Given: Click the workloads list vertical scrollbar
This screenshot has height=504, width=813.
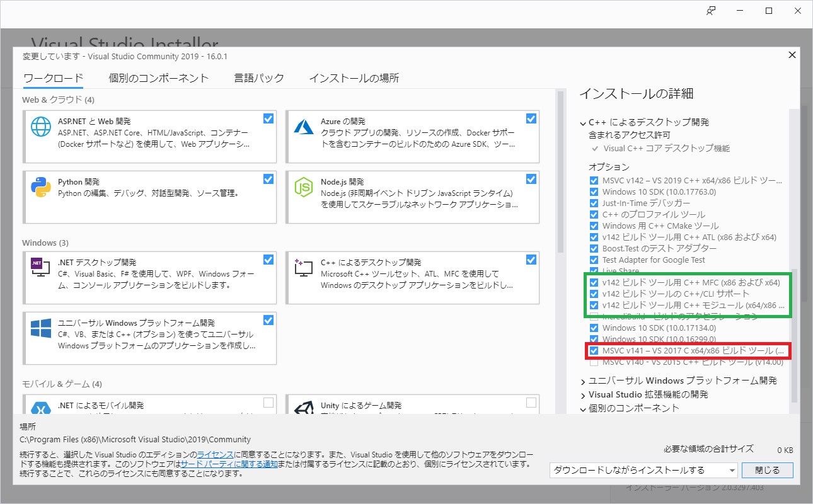Looking at the screenshot, I should point(560,171).
